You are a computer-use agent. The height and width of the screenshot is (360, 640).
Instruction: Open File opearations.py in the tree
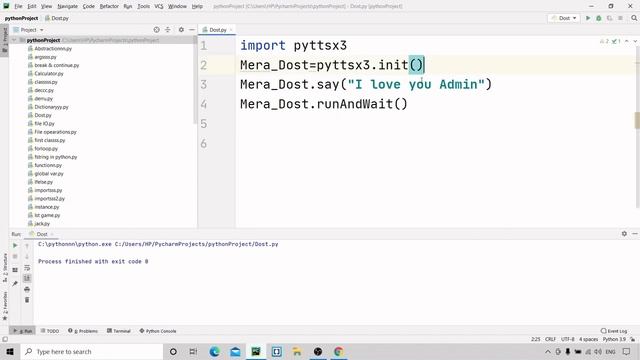point(56,132)
